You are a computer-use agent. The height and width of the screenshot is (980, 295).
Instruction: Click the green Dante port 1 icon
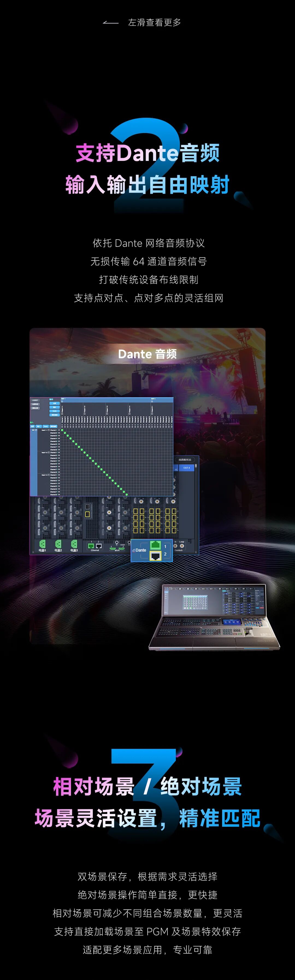[155, 545]
